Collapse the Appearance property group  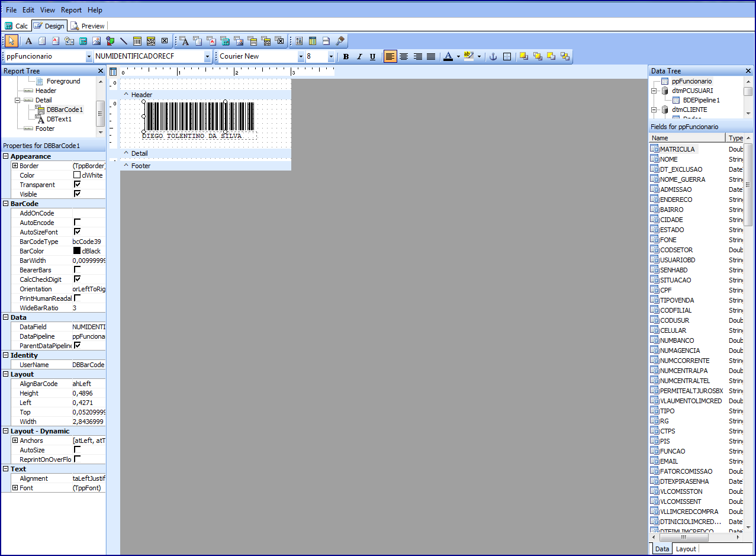6,156
